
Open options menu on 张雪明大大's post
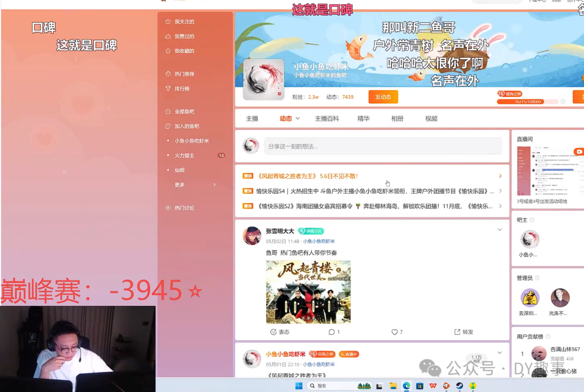(x=500, y=230)
